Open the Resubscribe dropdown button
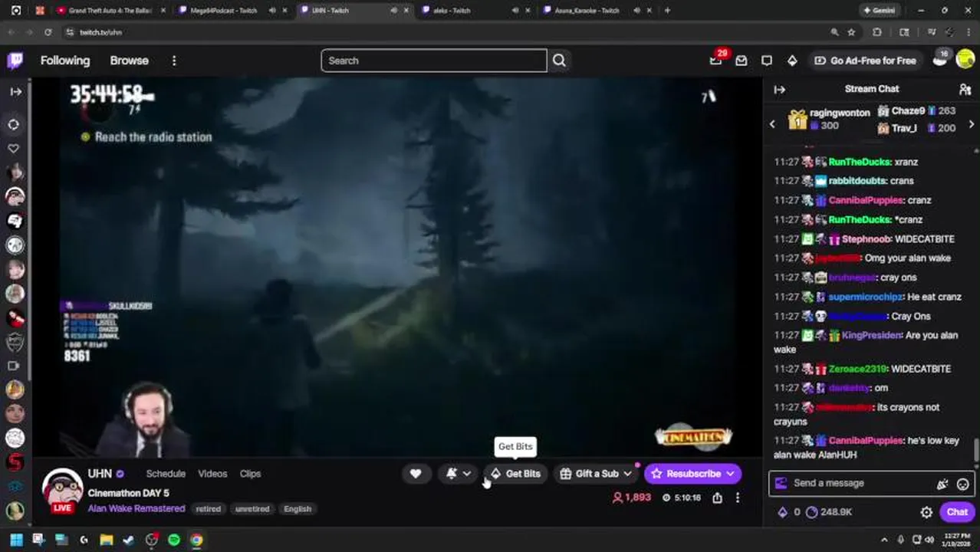 (692, 474)
